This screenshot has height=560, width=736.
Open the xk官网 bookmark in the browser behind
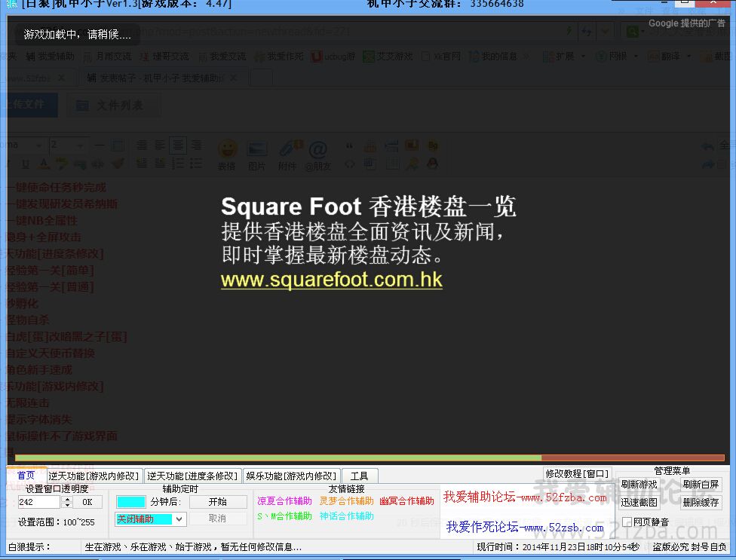tap(440, 57)
